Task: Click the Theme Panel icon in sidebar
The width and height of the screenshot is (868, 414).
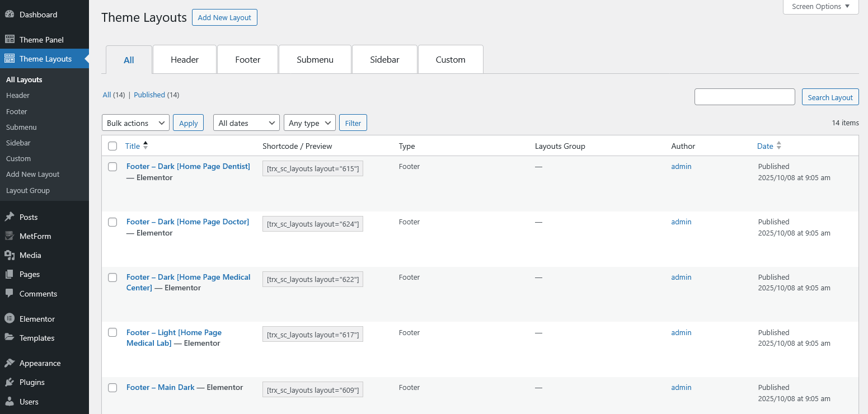Action: 10,40
